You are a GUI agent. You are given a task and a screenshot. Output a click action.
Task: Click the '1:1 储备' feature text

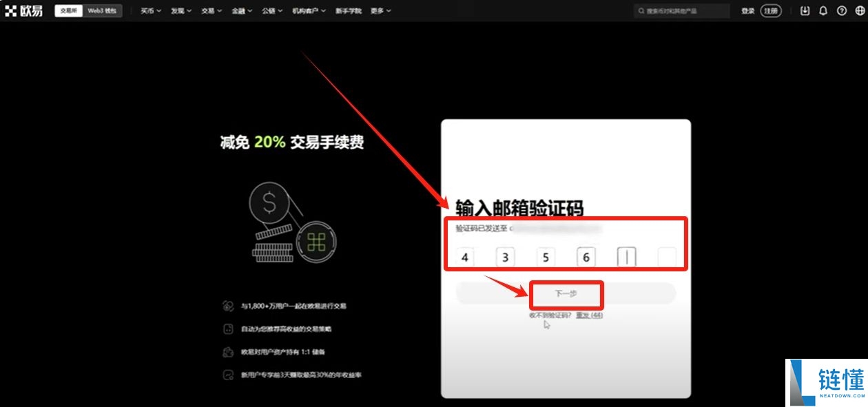pos(282,352)
